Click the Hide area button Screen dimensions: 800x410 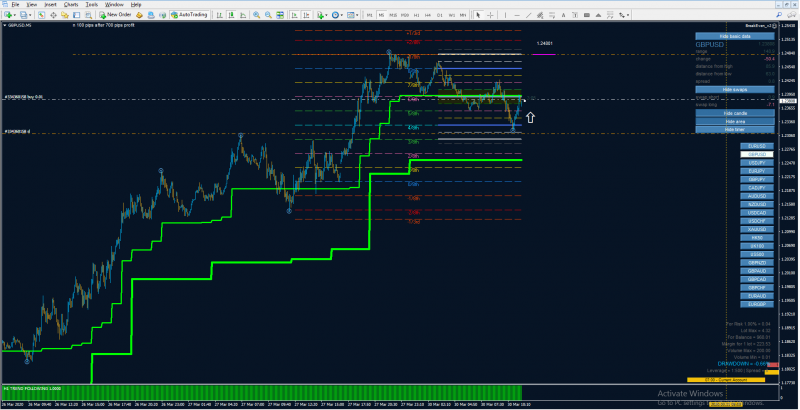pos(735,121)
